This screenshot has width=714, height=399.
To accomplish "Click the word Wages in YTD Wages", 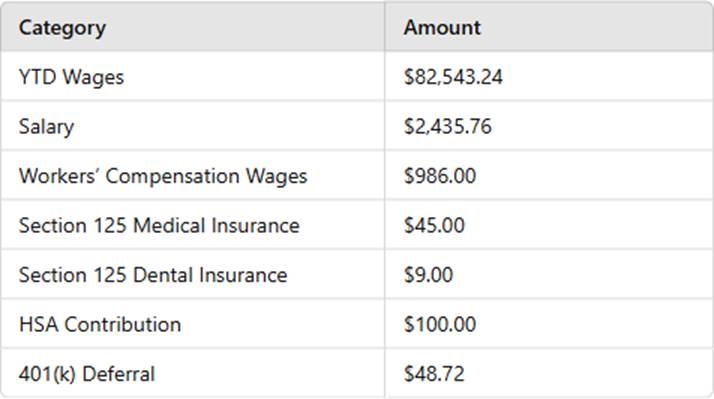I will (x=93, y=77).
